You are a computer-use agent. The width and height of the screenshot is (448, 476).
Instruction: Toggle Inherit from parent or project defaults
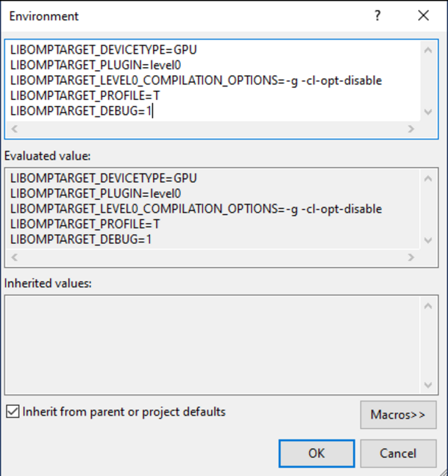(x=12, y=412)
